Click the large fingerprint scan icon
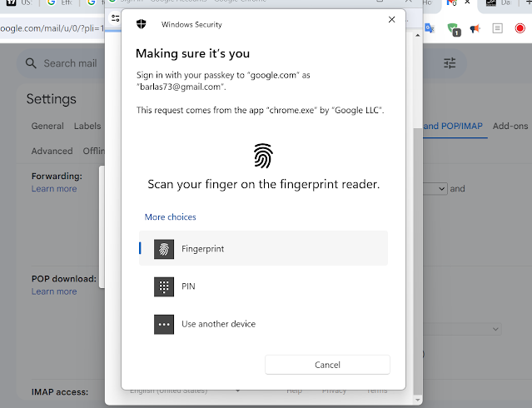The width and height of the screenshot is (532, 408). click(x=263, y=156)
